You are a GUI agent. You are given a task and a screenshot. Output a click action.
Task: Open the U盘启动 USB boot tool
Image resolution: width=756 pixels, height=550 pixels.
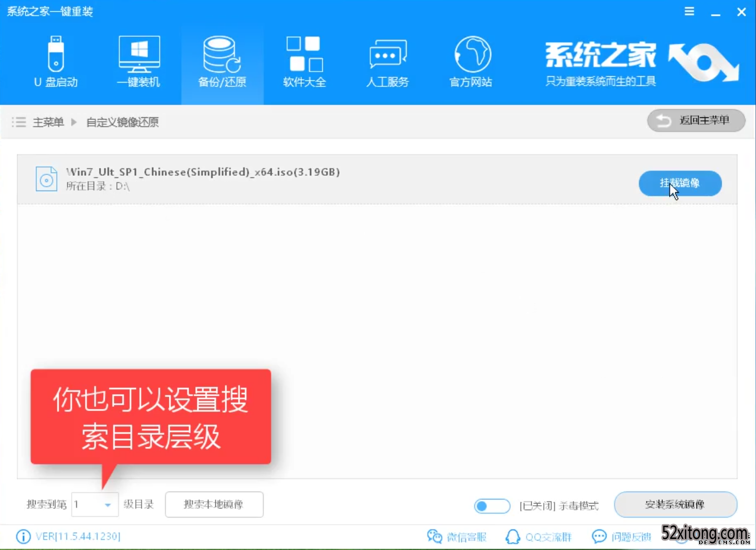[56, 62]
